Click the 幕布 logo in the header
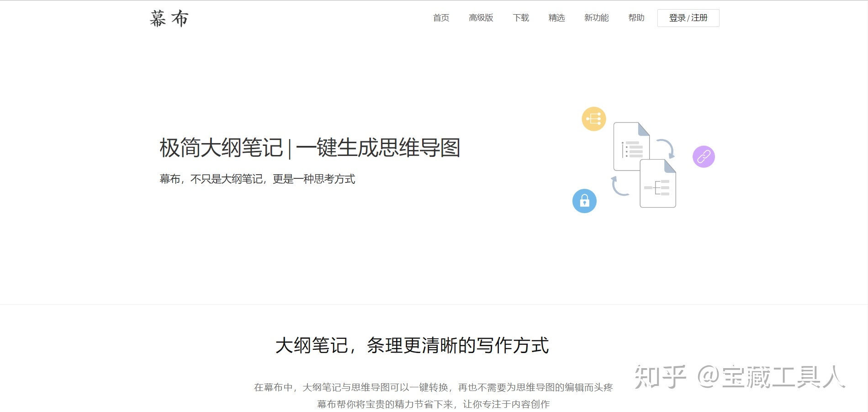Viewport: 868px width, 412px height. 169,19
